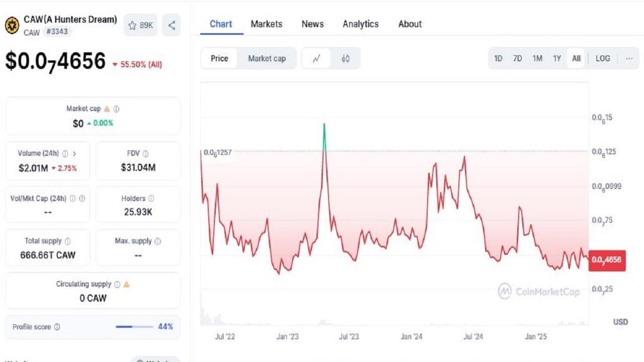This screenshot has height=362, width=644.
Task: Click the $31.04M FDV value
Action: point(138,168)
